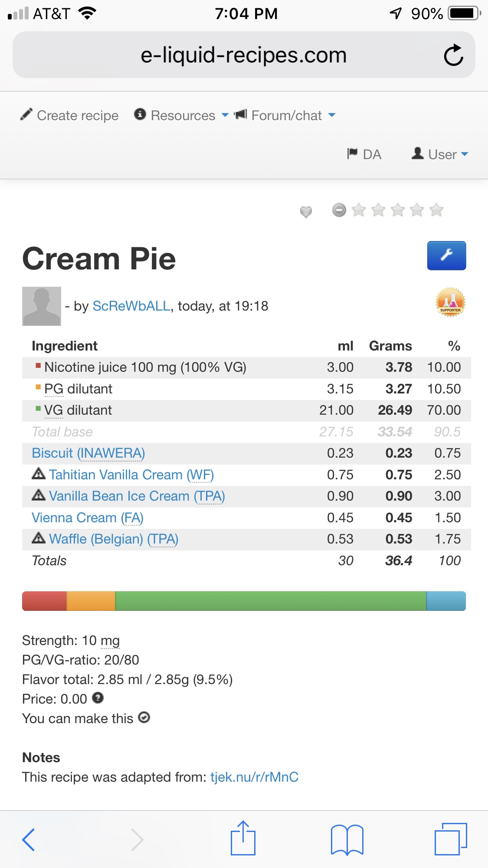Image resolution: width=488 pixels, height=868 pixels.
Task: Expand the User account dropdown
Action: (440, 154)
